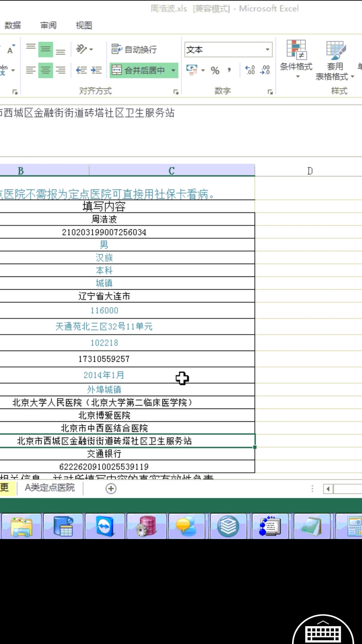
Task: Open 套用表格格式 table format gallery
Action: (x=335, y=60)
